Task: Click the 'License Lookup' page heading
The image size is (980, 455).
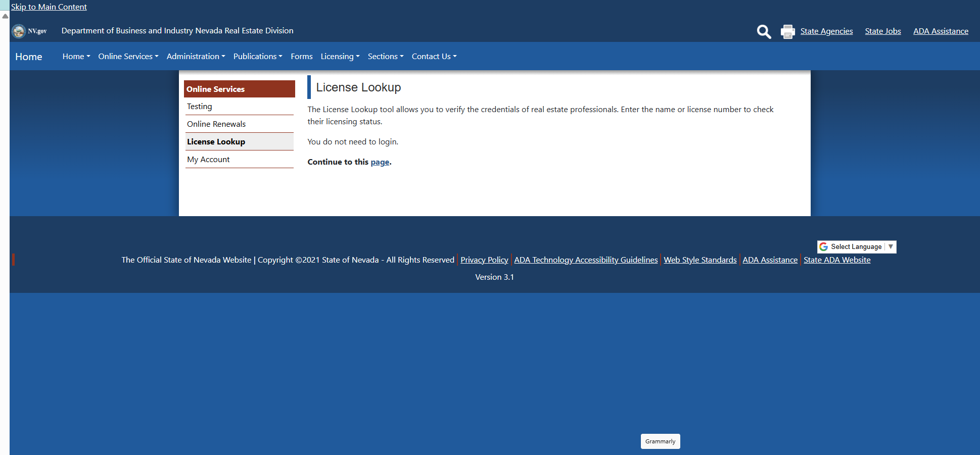Action: pyautogui.click(x=358, y=87)
